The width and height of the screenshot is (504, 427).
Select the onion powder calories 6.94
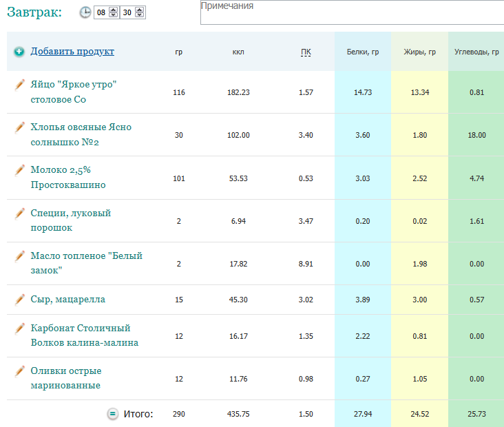(238, 222)
